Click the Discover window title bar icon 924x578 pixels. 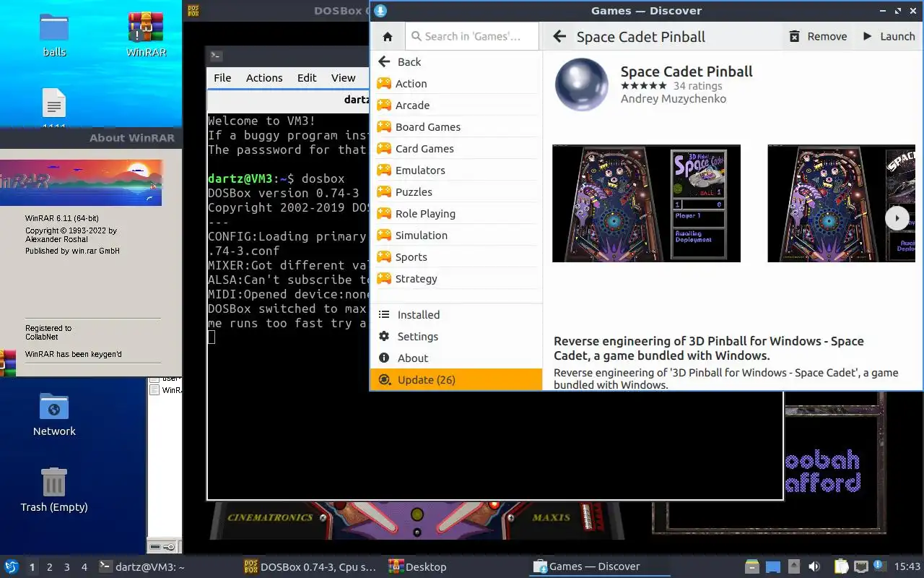point(380,11)
